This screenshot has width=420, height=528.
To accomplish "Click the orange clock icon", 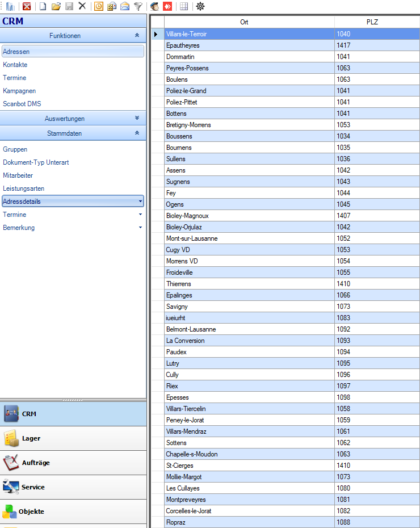I will pyautogui.click(x=99, y=6).
